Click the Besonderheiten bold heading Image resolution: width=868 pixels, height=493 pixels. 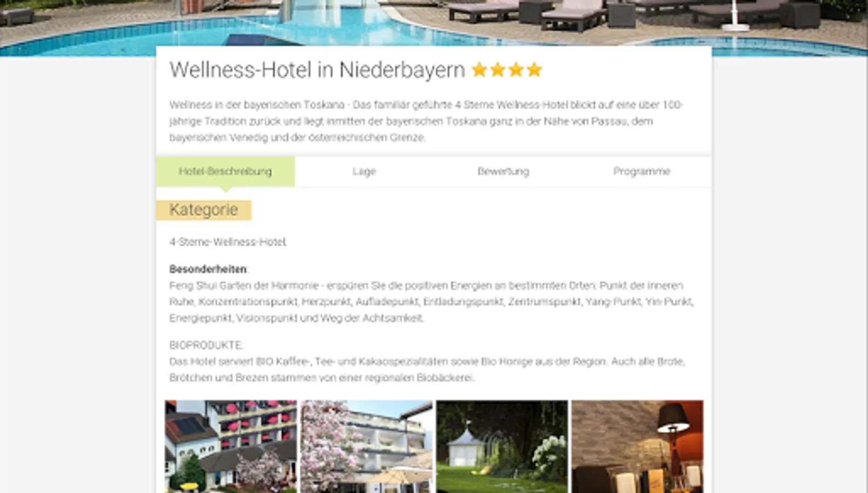208,269
